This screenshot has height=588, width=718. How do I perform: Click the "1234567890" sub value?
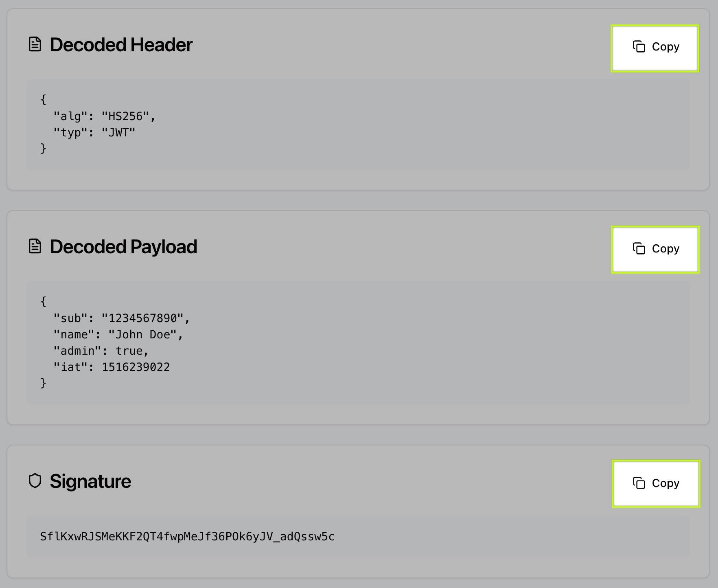142,318
